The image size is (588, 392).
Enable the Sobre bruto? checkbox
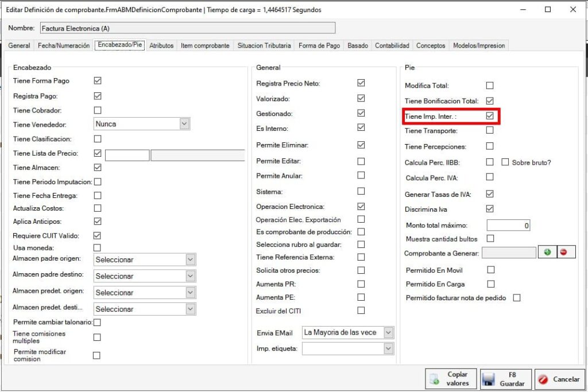[505, 162]
